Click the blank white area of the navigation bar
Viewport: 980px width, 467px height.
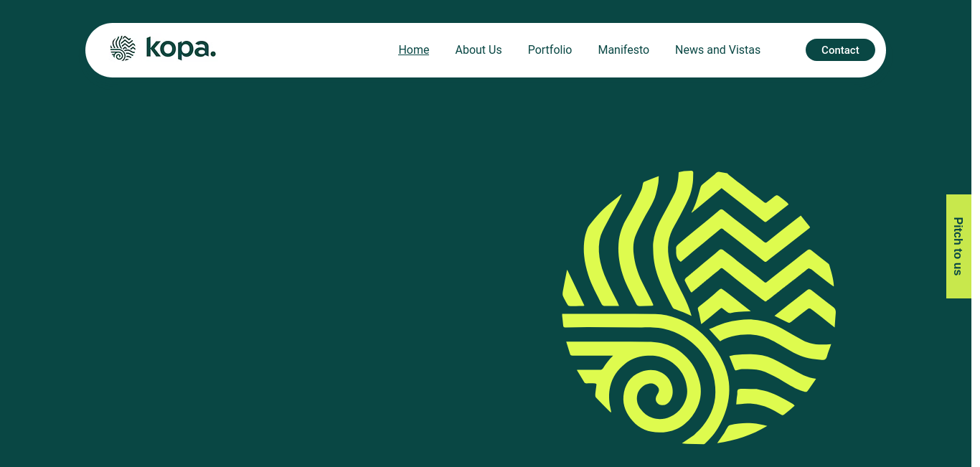click(x=301, y=50)
